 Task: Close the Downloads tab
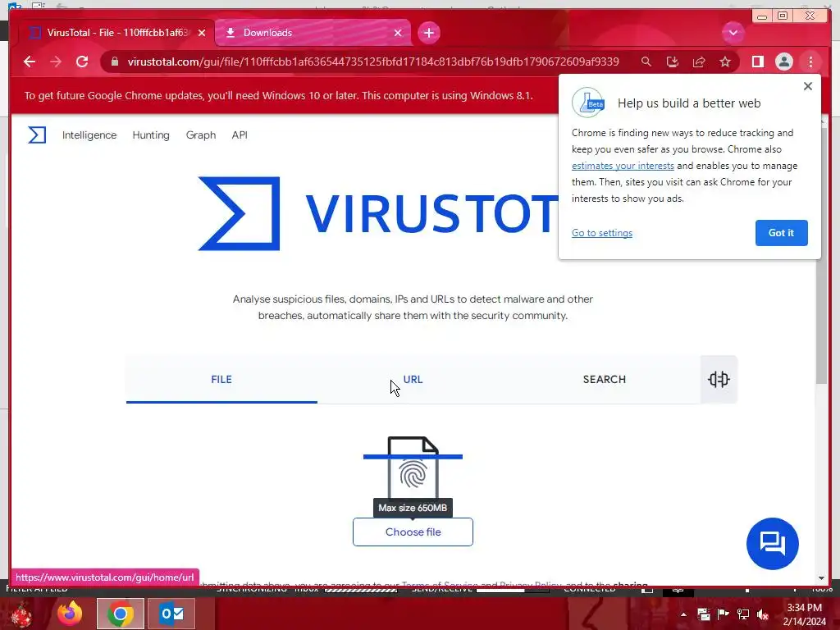point(398,33)
